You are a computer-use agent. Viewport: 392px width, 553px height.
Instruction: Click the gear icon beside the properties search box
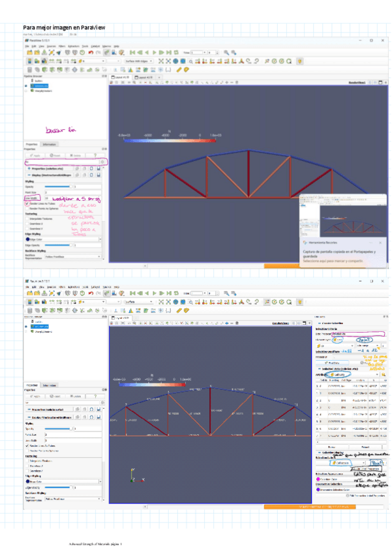[102, 161]
